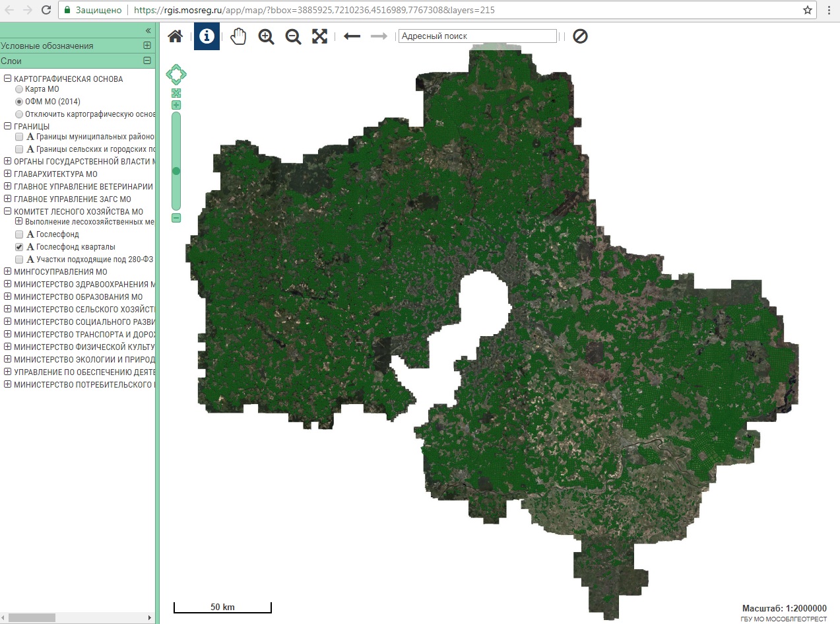Enable Границы муниципальных районов checkbox

[19, 137]
